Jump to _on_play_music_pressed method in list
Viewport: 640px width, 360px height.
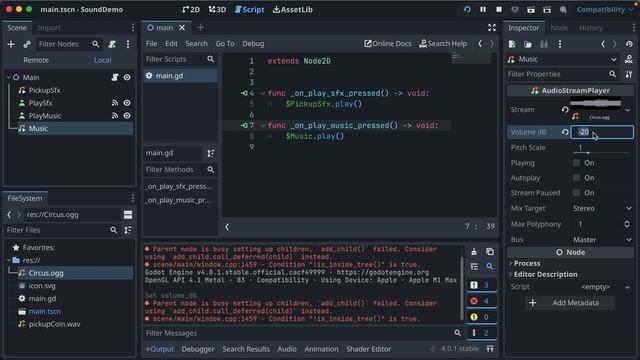click(x=179, y=200)
